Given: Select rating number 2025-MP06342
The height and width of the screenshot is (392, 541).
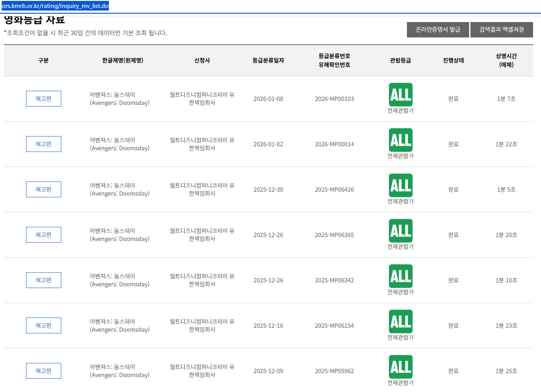Looking at the screenshot, I should click(334, 280).
